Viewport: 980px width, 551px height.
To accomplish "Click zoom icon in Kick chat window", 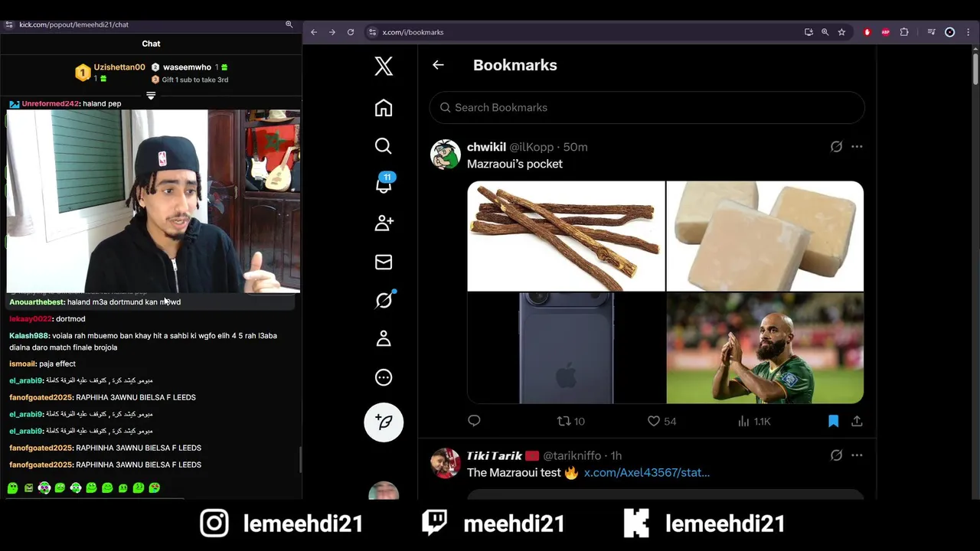I will [x=289, y=24].
